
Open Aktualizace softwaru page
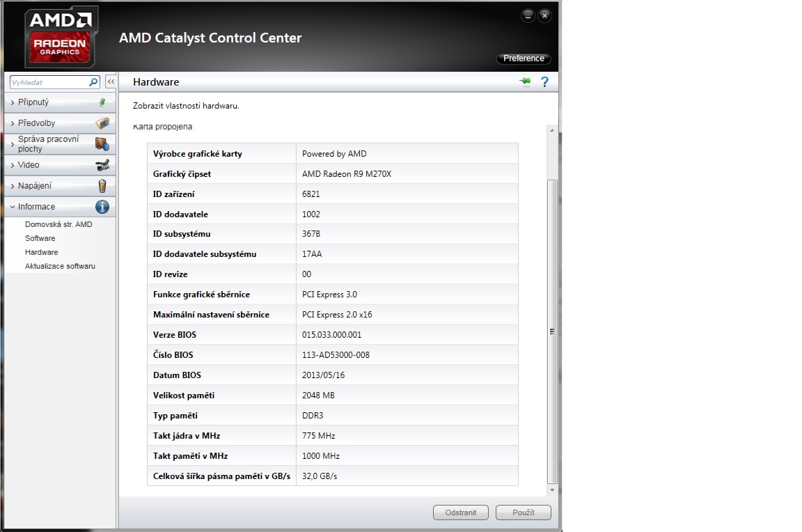click(60, 266)
